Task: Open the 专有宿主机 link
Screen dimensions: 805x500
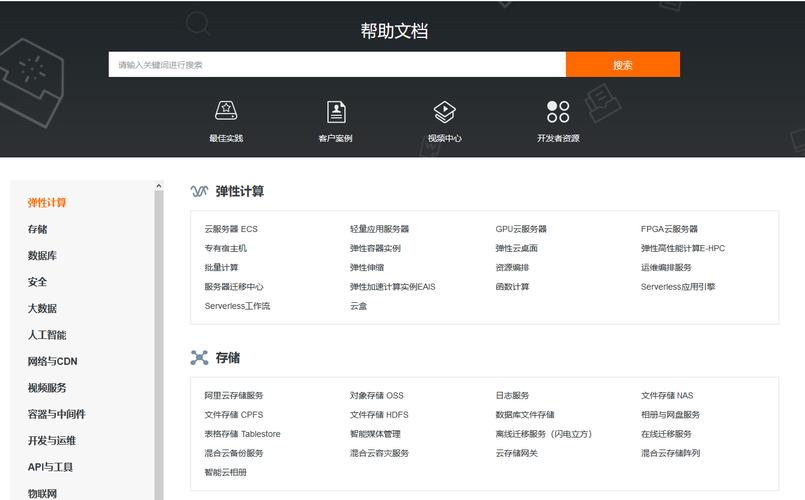Action: click(225, 248)
